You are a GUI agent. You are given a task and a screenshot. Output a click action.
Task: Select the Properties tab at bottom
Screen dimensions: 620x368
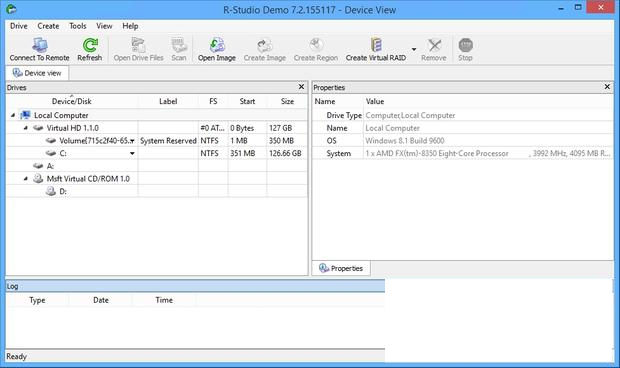coord(341,268)
